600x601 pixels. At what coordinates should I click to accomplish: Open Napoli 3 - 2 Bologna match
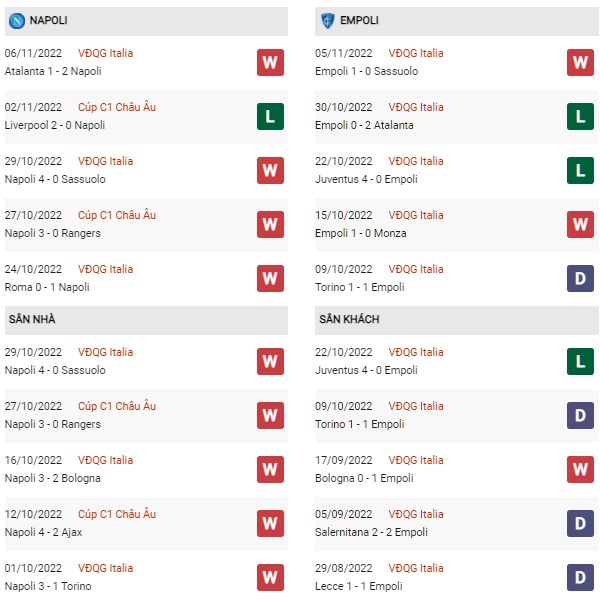click(53, 478)
